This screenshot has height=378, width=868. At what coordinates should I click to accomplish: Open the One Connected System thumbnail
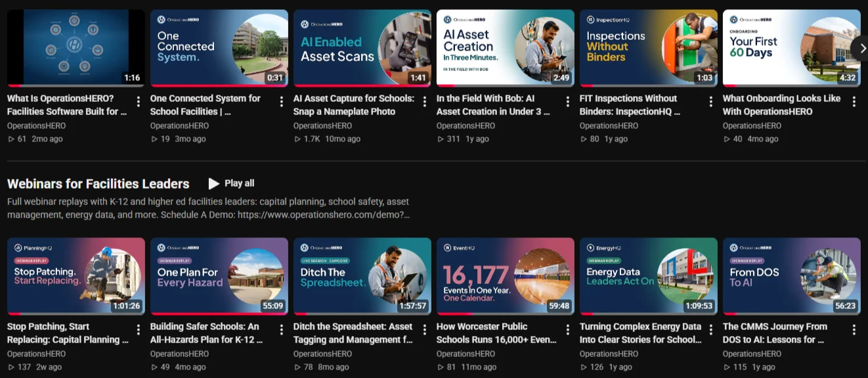point(219,48)
